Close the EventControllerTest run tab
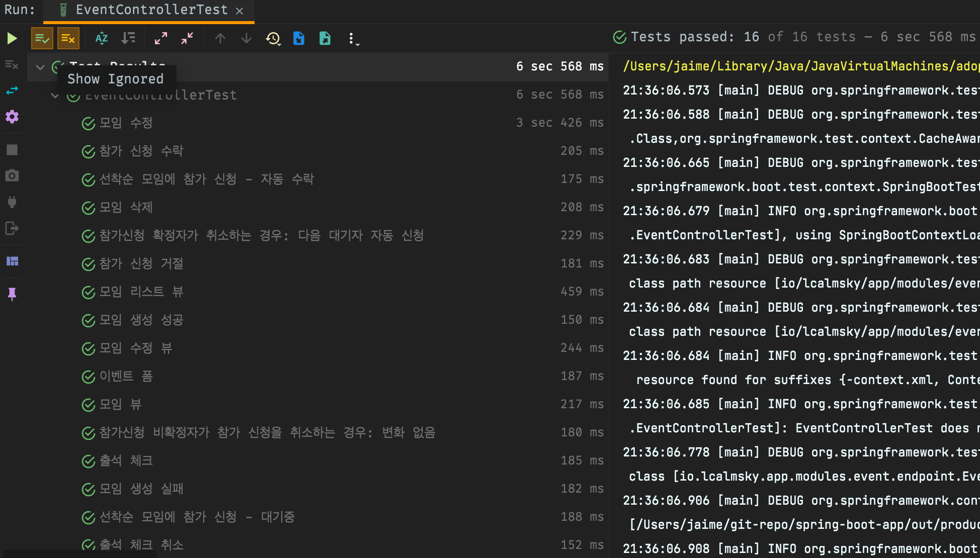 pyautogui.click(x=239, y=11)
